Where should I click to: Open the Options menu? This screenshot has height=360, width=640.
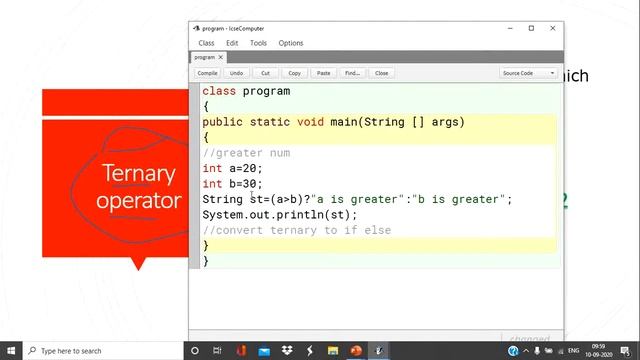pos(291,43)
